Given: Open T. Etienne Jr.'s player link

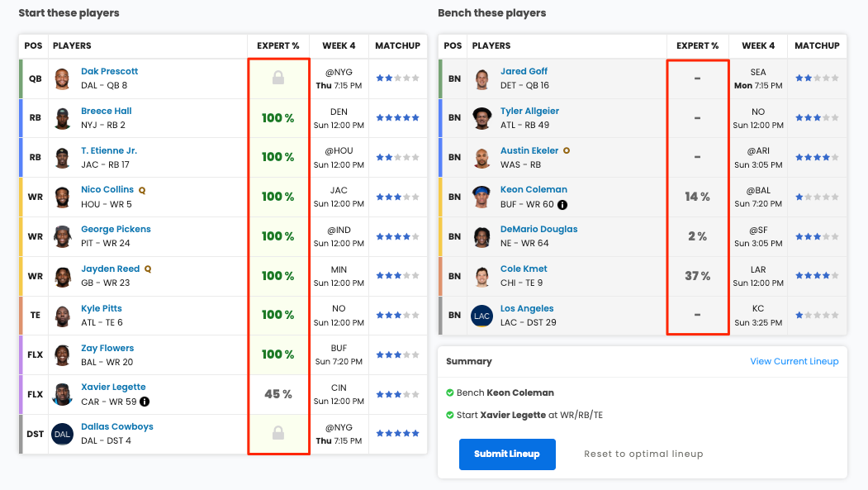Looking at the screenshot, I should tap(109, 150).
